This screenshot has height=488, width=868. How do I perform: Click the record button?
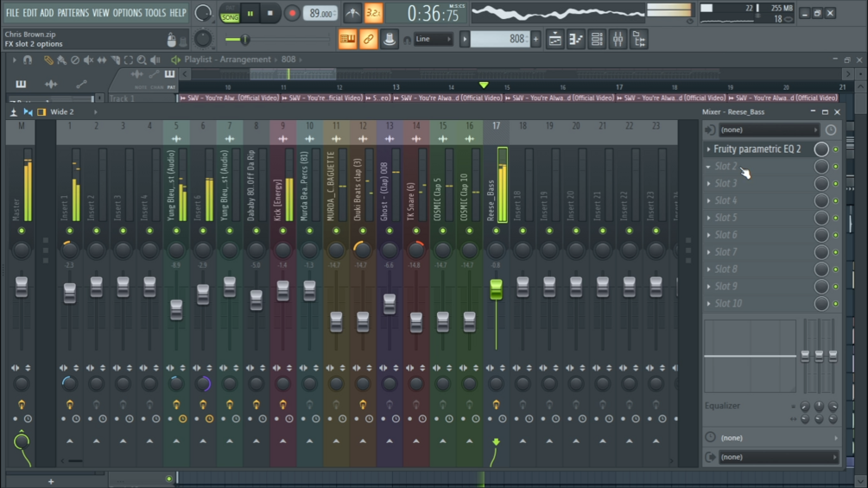coord(292,14)
